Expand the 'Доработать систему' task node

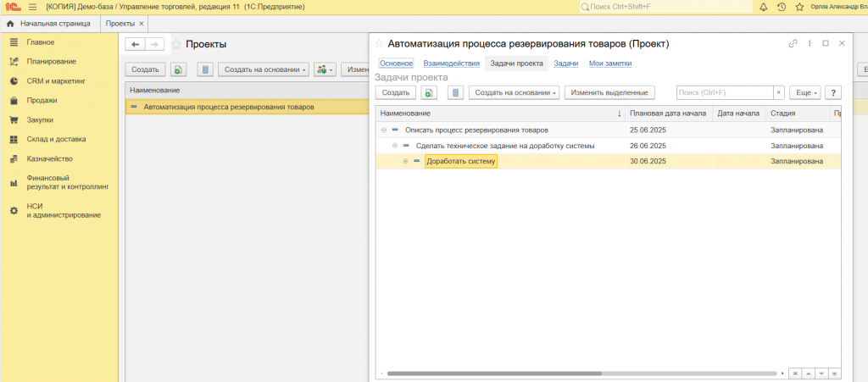tap(405, 161)
